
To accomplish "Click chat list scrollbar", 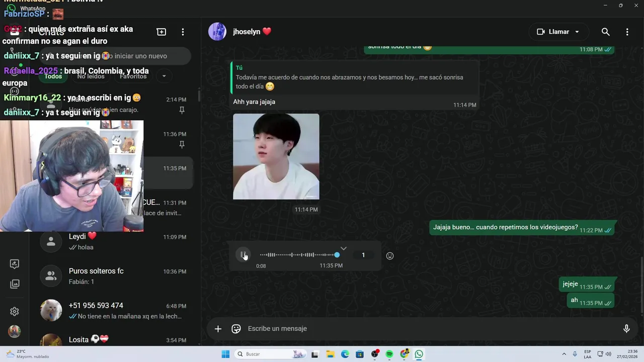I will (199, 96).
